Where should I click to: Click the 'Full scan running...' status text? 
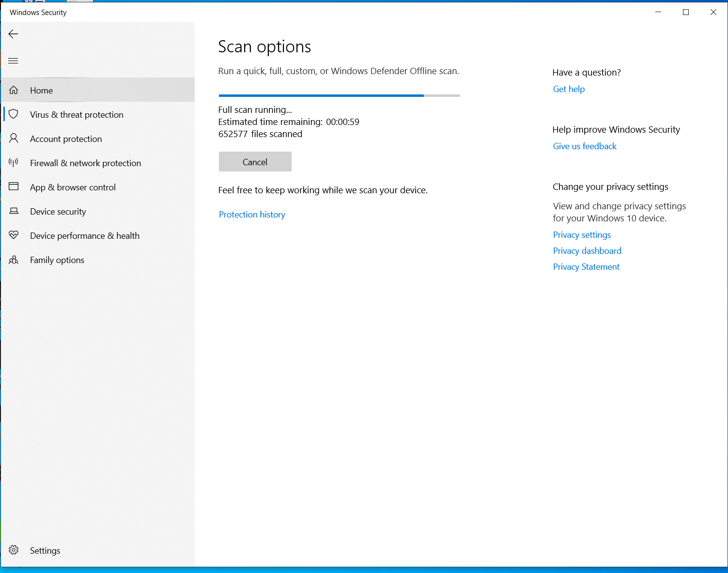(255, 110)
